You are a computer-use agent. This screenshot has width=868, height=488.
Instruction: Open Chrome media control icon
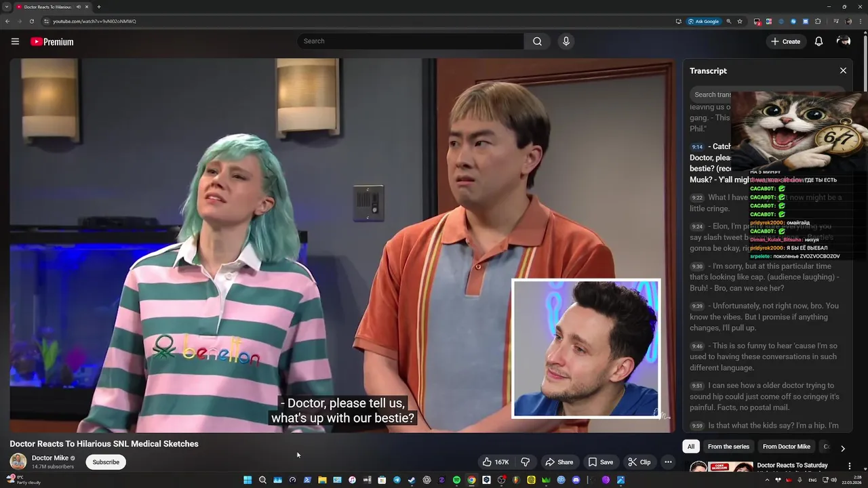[x=836, y=21]
